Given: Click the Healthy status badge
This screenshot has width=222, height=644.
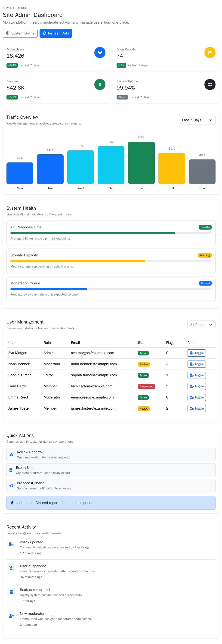Looking at the screenshot, I should [205, 227].
